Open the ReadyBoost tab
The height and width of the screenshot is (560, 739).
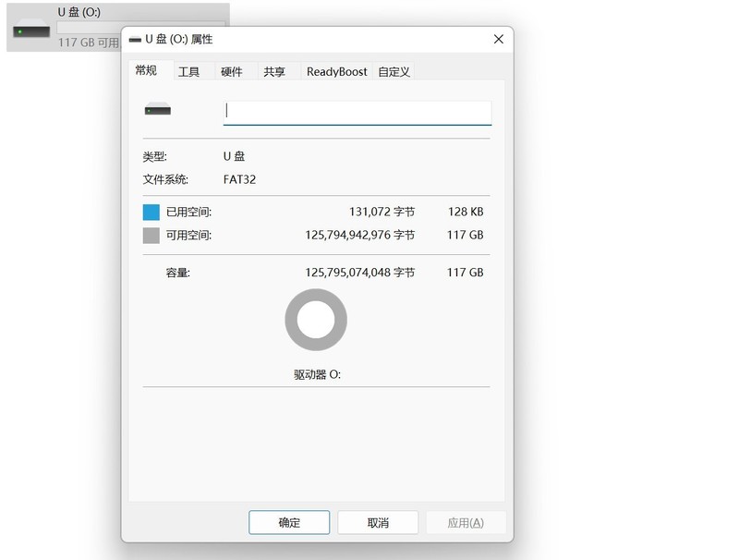point(335,71)
